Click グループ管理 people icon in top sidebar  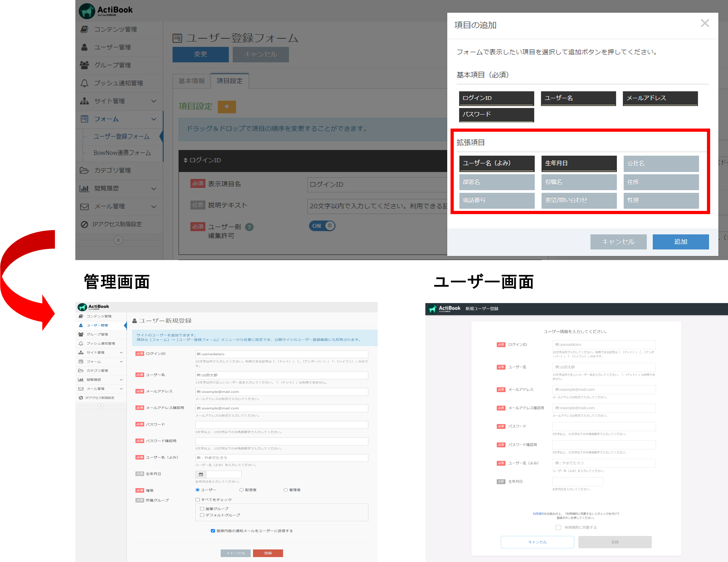[x=84, y=65]
